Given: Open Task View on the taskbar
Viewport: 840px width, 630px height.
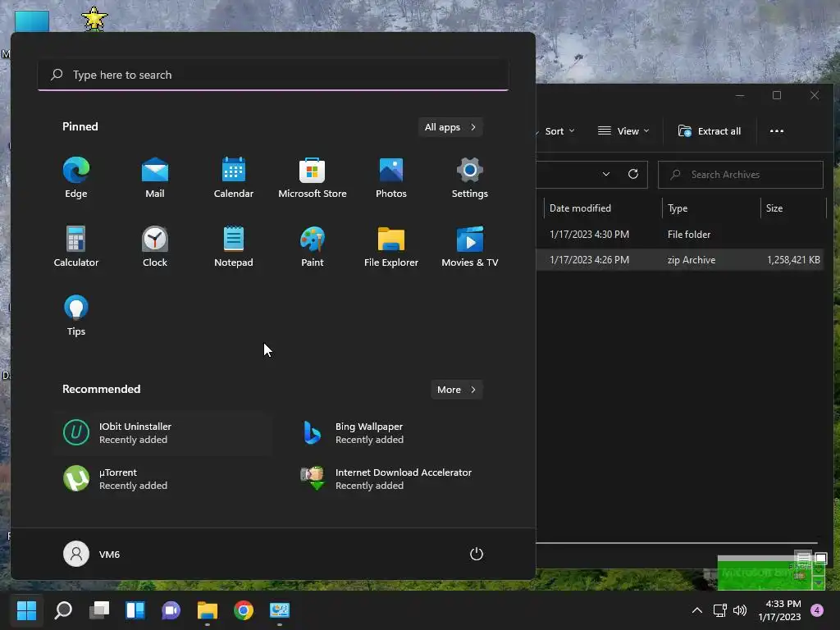Looking at the screenshot, I should tap(99, 610).
